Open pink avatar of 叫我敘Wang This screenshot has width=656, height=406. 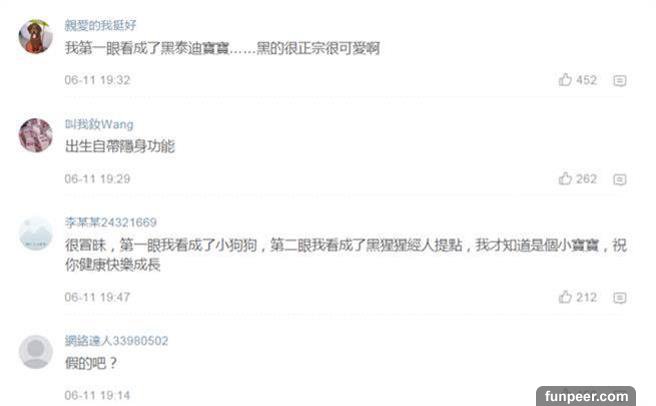(x=36, y=135)
